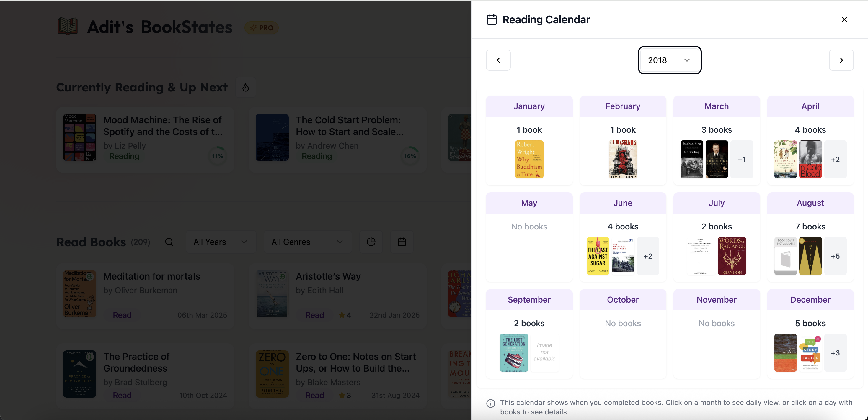The width and height of the screenshot is (868, 420).
Task: Click the landscape book cover in December
Action: (785, 353)
